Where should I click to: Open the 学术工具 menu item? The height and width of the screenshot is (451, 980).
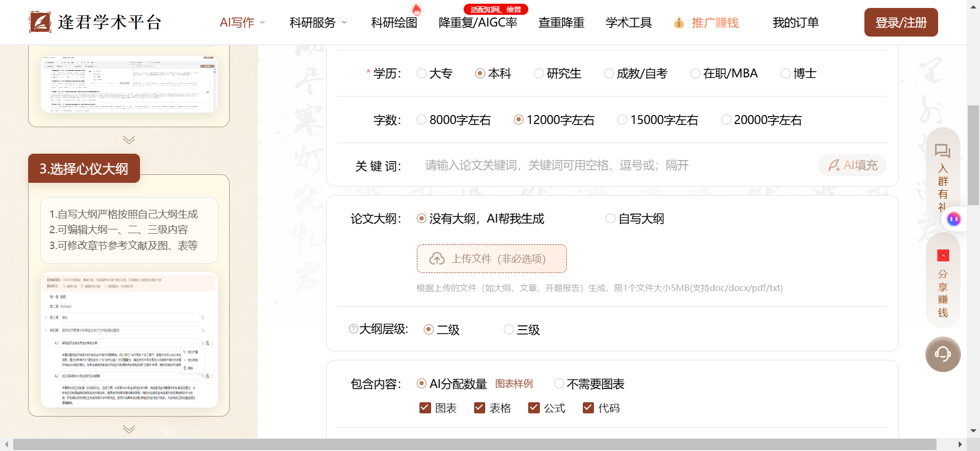628,23
